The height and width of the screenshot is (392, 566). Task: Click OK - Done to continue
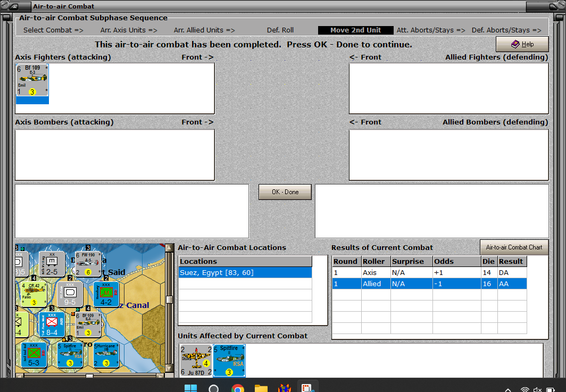point(285,192)
